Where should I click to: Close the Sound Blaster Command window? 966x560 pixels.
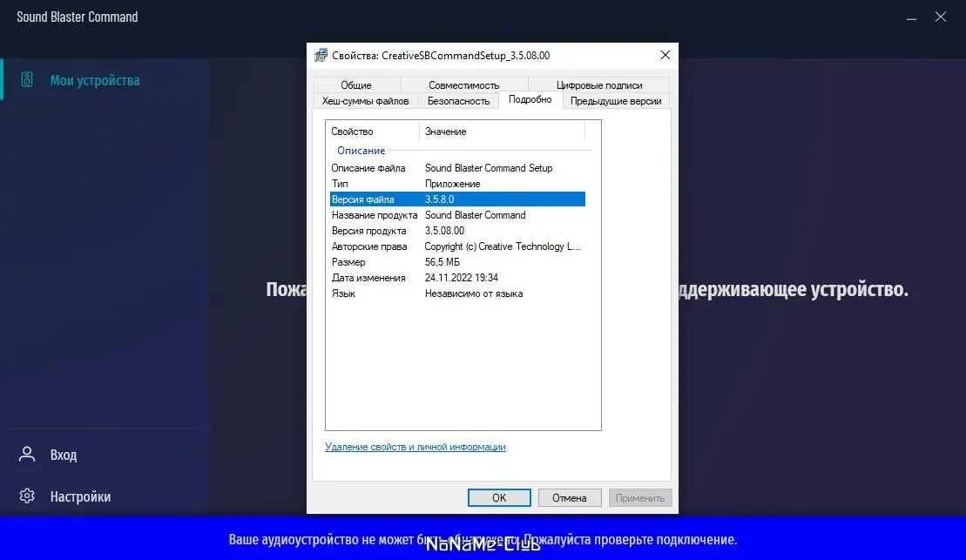pyautogui.click(x=940, y=17)
